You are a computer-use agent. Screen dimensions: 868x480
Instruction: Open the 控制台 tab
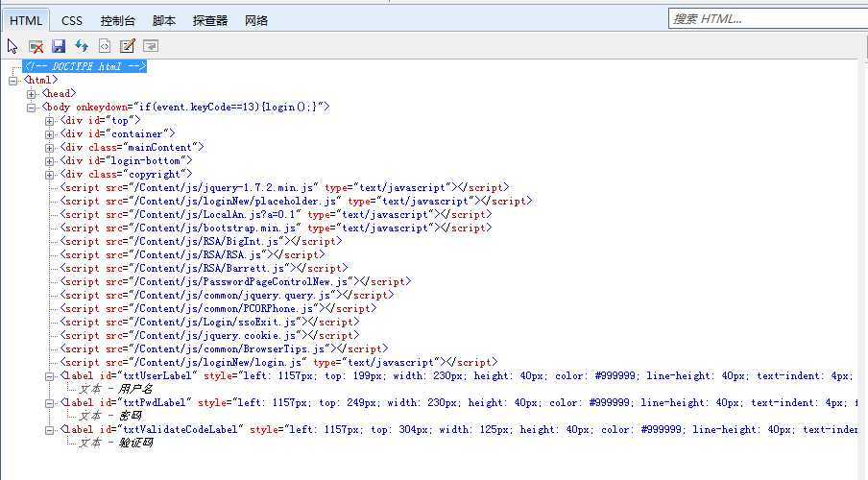coord(117,20)
